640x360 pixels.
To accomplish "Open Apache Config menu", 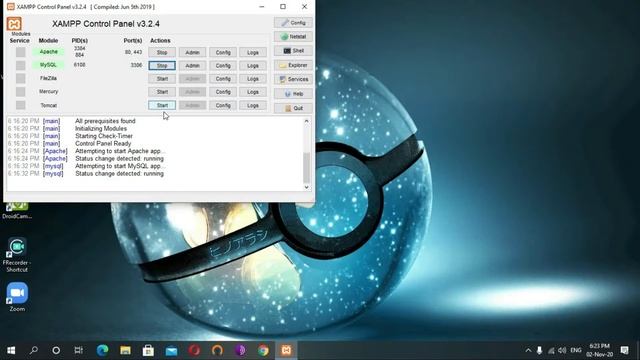I will [223, 53].
